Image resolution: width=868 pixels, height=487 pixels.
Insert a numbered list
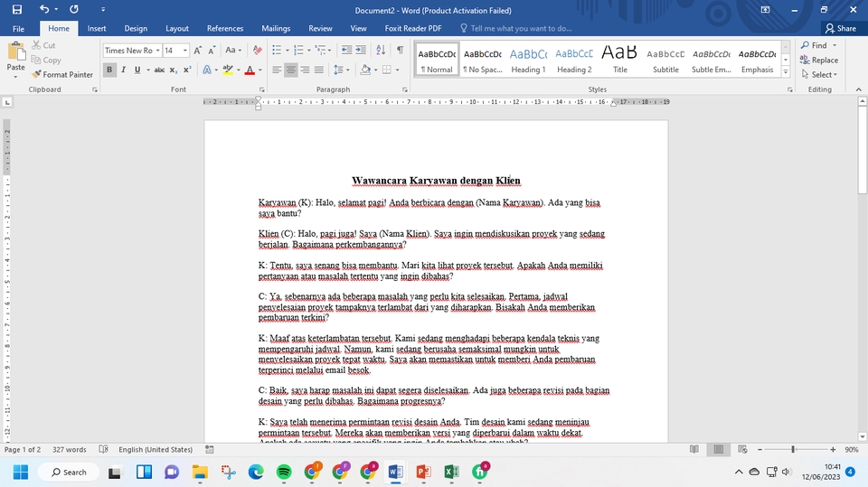(x=299, y=51)
